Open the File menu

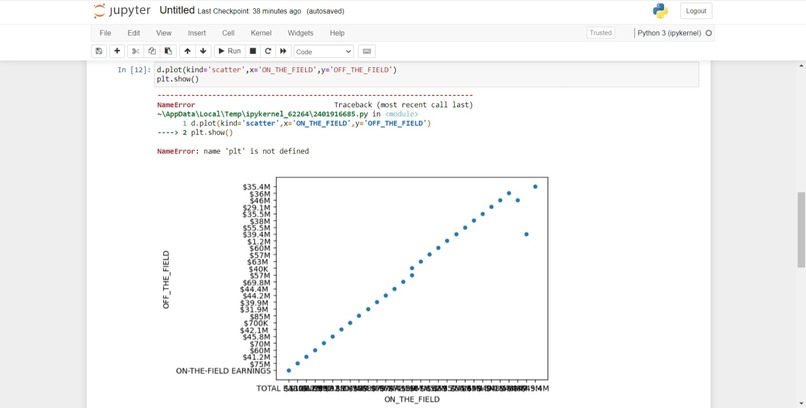(105, 33)
